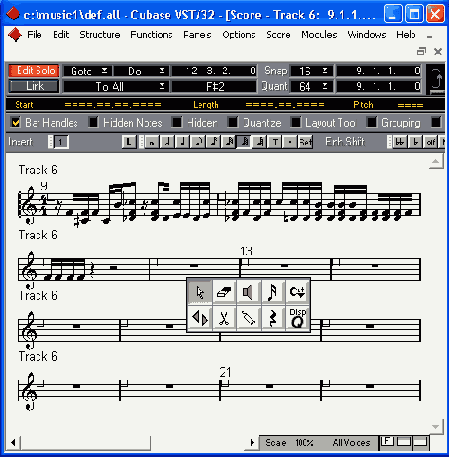The image size is (449, 457).
Task: Restore the inner score window
Action: [x=421, y=51]
